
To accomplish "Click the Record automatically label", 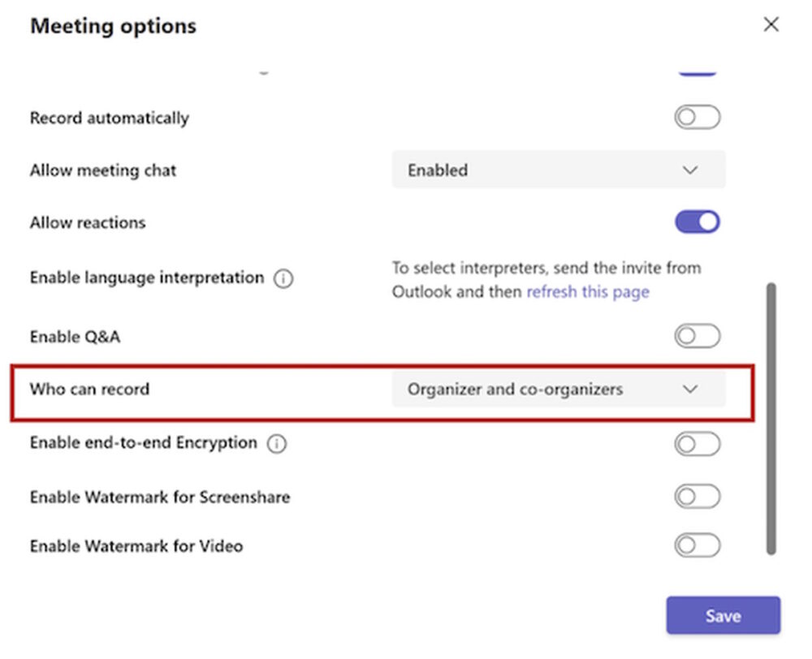I will pyautogui.click(x=109, y=118).
